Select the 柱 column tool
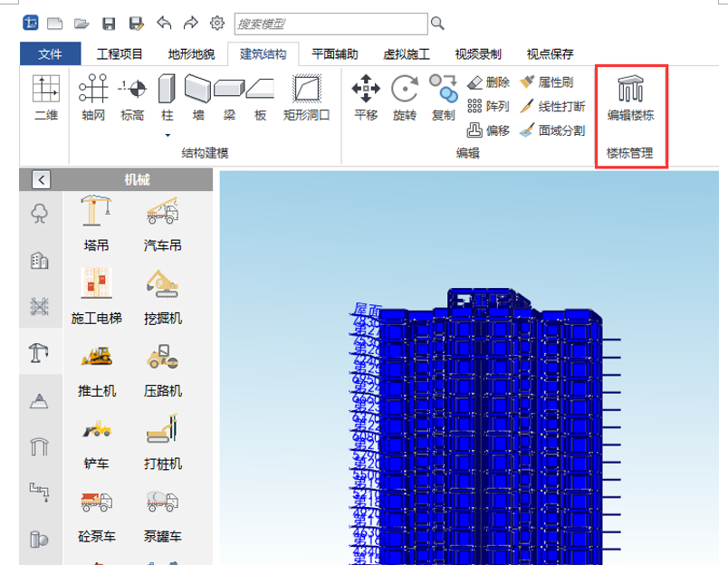Image resolution: width=728 pixels, height=565 pixels. point(168,98)
